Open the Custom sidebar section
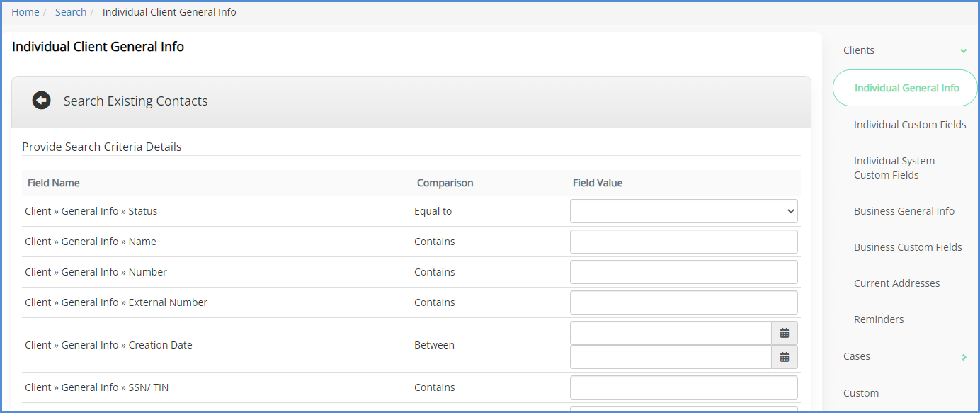The image size is (980, 413). click(861, 393)
